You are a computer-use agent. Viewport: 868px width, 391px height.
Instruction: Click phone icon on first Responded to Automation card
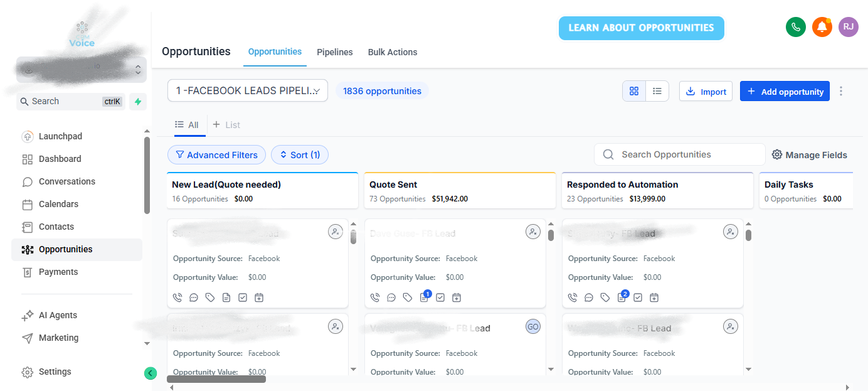(x=573, y=297)
